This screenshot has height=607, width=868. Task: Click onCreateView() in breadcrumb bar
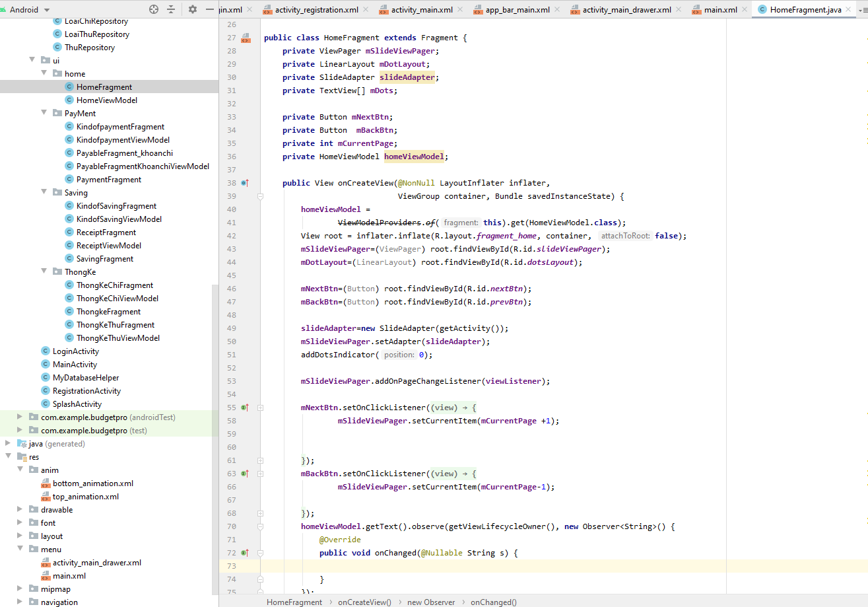364,602
